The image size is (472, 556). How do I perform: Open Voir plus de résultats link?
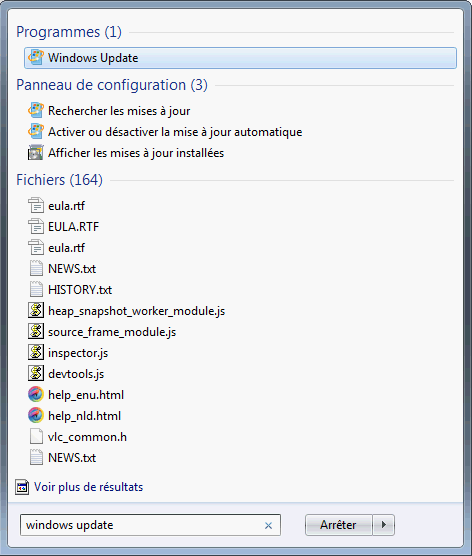88,487
